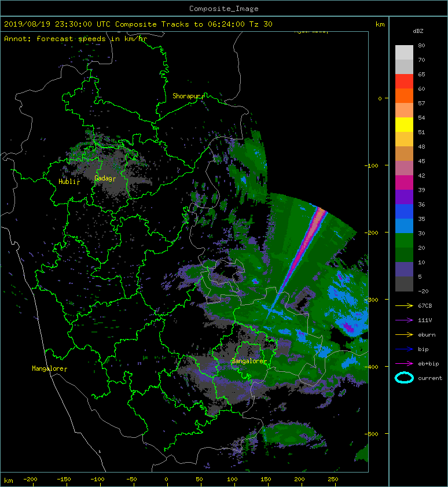This screenshot has height=487, width=448.
Task: Click the '-100' tick on right axis
Action: pyautogui.click(x=372, y=165)
